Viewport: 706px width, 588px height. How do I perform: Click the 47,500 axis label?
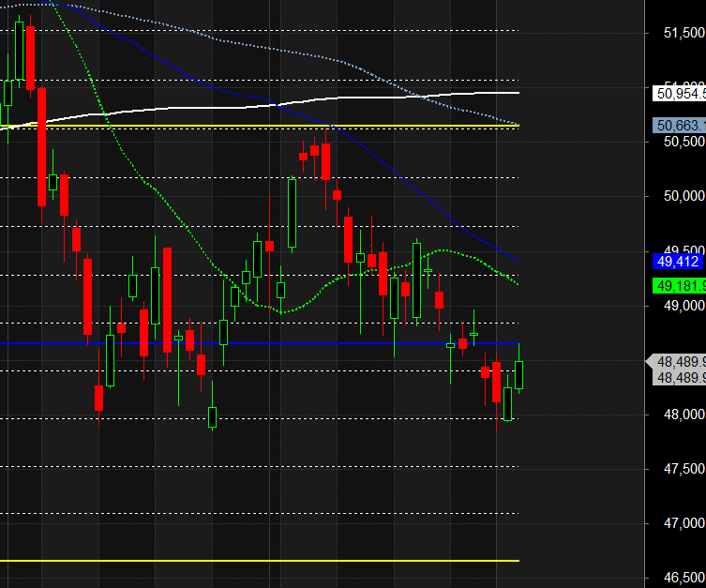[x=683, y=469]
